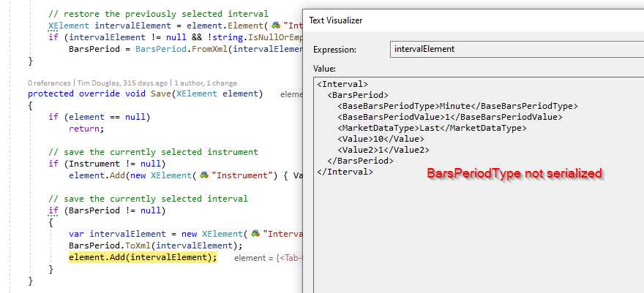Click "// save the currently selected interval" comment
Image resolution: width=644 pixels, height=293 pixels.
point(148,199)
